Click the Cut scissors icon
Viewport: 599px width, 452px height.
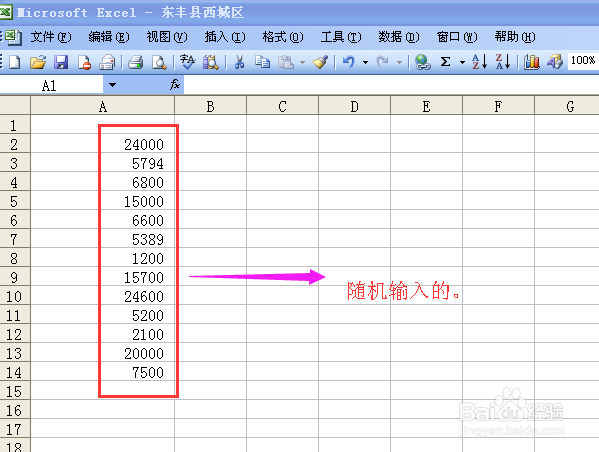pyautogui.click(x=240, y=62)
